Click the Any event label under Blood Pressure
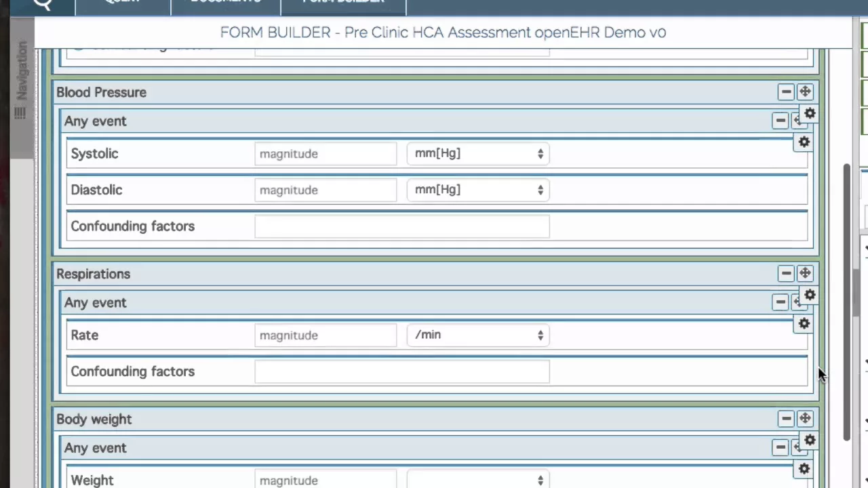868x488 pixels. coord(95,121)
